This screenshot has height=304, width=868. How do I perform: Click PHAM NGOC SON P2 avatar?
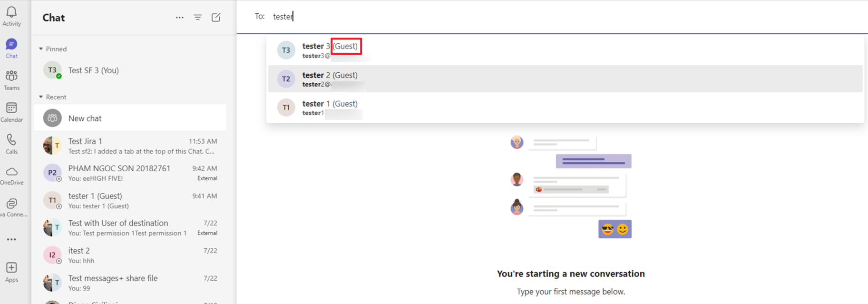[52, 173]
